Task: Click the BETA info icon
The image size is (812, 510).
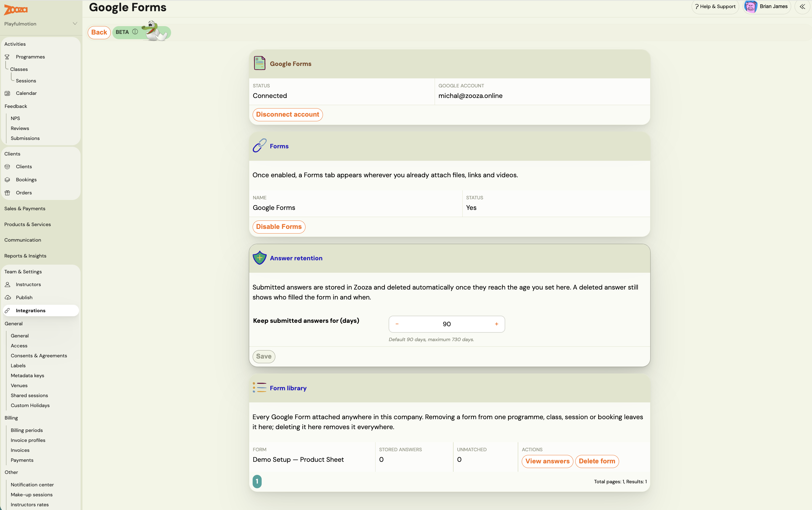Action: point(135,32)
